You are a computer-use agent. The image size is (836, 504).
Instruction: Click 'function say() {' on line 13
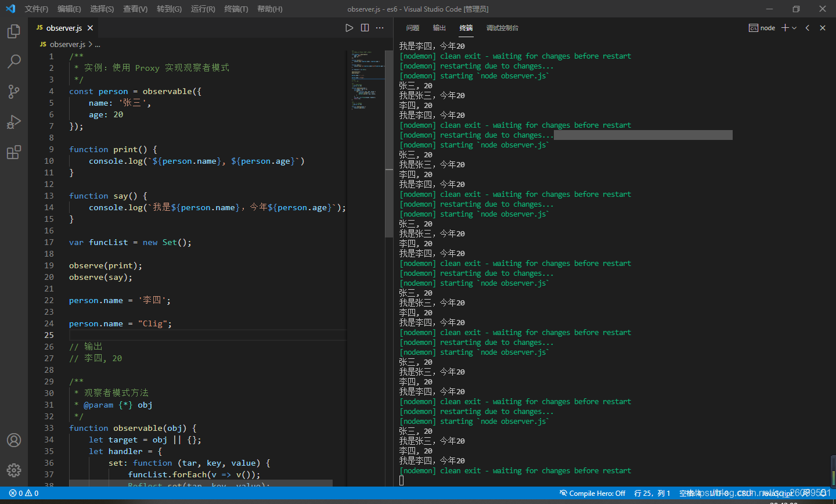[109, 196]
